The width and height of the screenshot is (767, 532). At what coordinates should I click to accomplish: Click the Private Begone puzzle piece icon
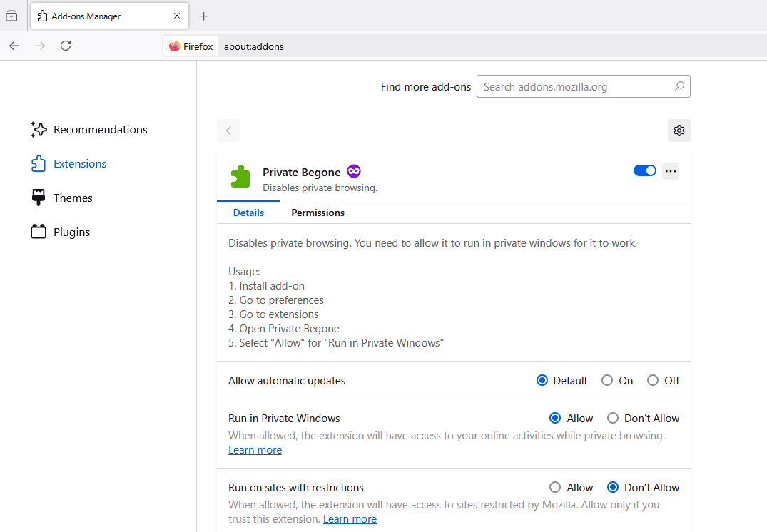click(240, 177)
